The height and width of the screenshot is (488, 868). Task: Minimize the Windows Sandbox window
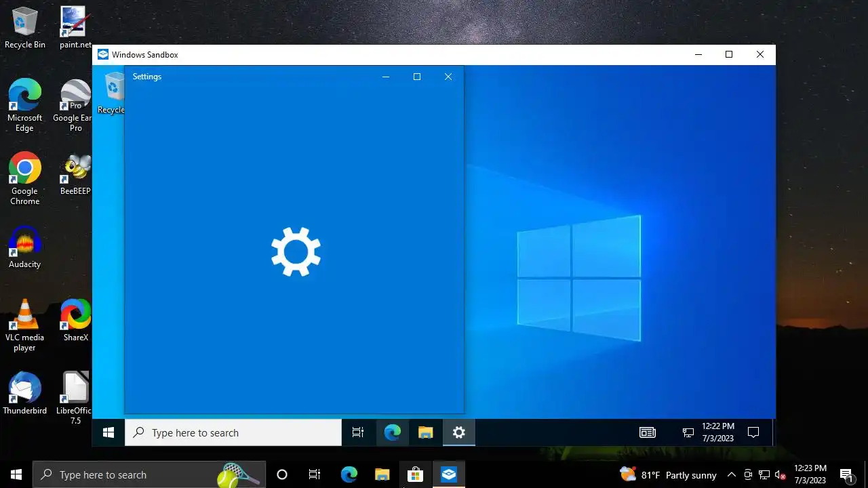698,54
